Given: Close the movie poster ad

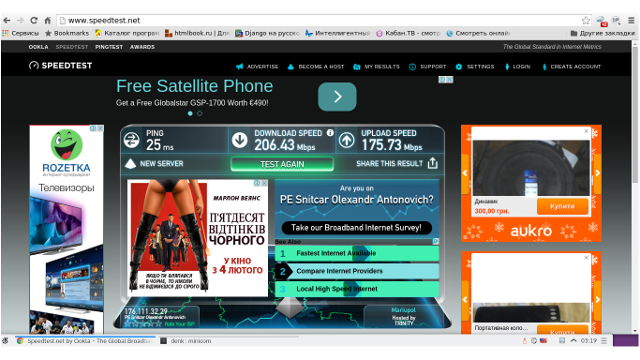Looking at the screenshot, I should point(264,183).
